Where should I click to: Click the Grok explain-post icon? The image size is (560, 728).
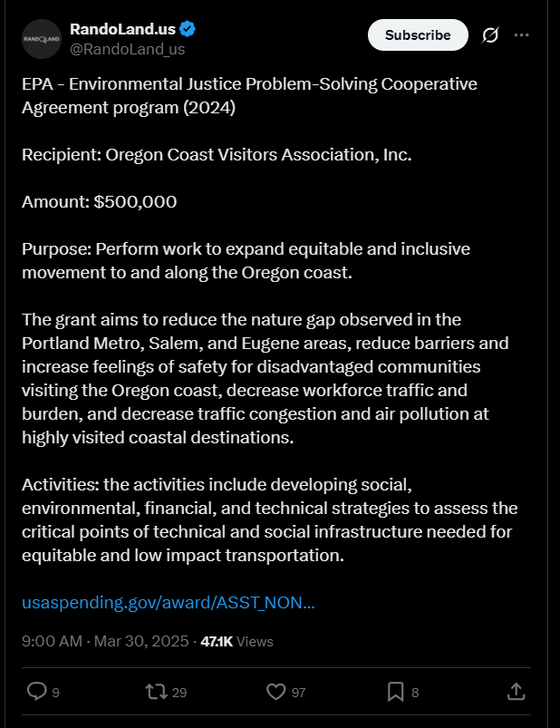click(490, 35)
